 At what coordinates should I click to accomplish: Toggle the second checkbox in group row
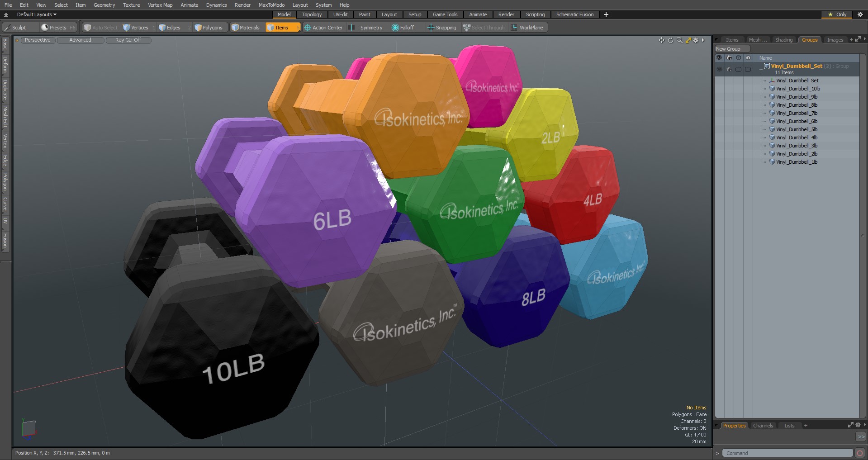tap(748, 69)
